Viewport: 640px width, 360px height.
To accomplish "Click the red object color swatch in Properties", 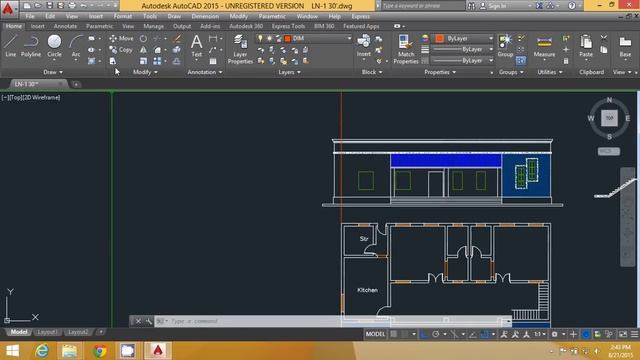I will pos(440,39).
